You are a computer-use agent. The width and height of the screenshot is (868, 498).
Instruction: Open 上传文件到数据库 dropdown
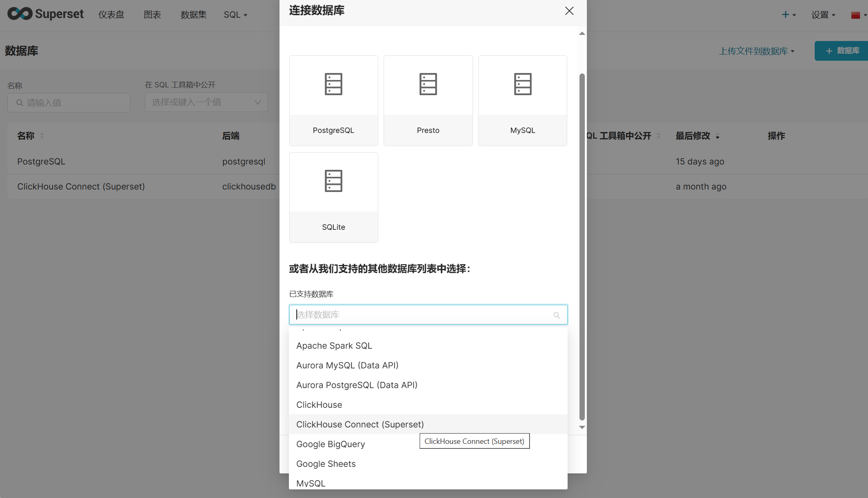click(757, 51)
